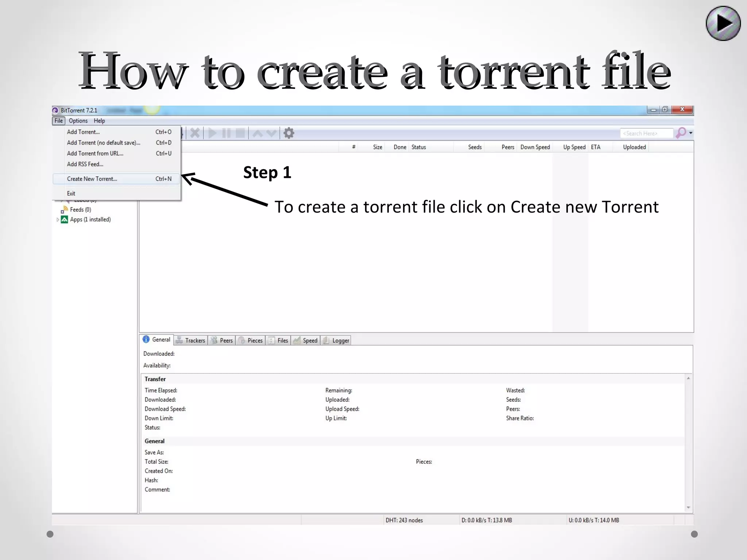Viewport: 747px width, 560px height.
Task: Click the Remove torrent X toolbar icon
Action: [195, 133]
